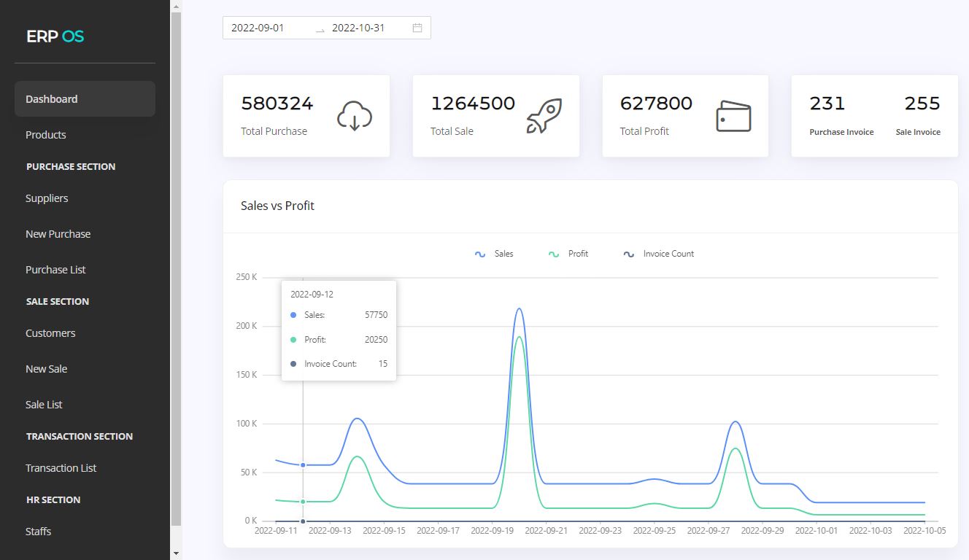
Task: Hide the Profit series in chart legend
Action: pos(568,254)
